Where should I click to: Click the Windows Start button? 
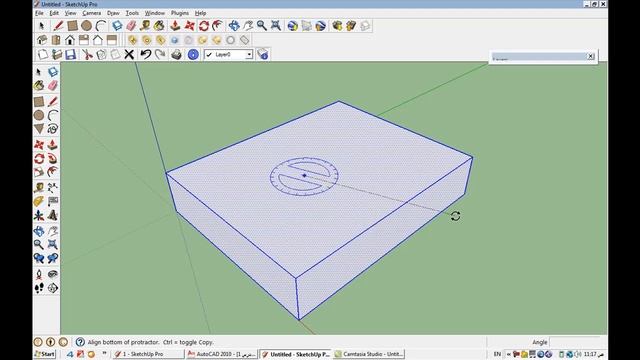point(45,354)
